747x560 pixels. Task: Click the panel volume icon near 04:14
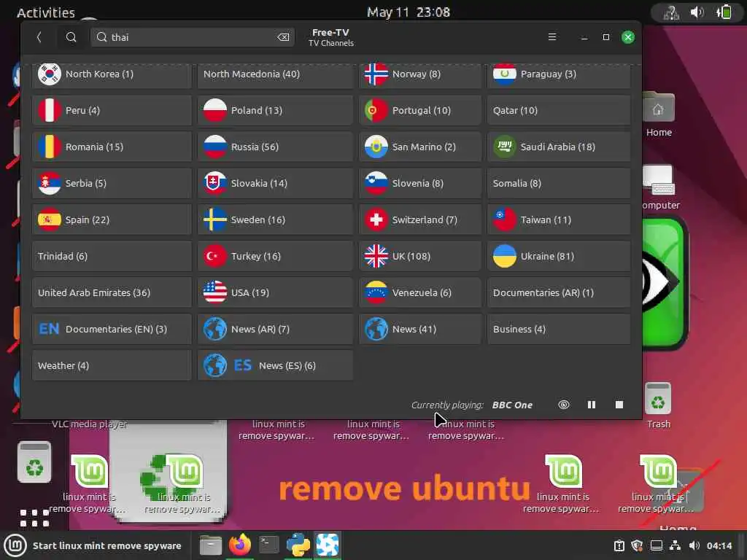coord(694,545)
